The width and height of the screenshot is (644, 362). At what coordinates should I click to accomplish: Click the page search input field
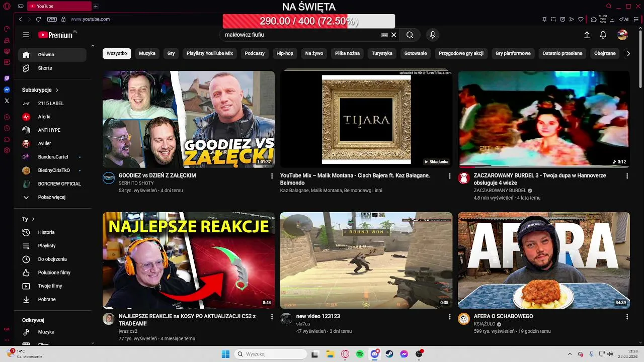(302, 35)
